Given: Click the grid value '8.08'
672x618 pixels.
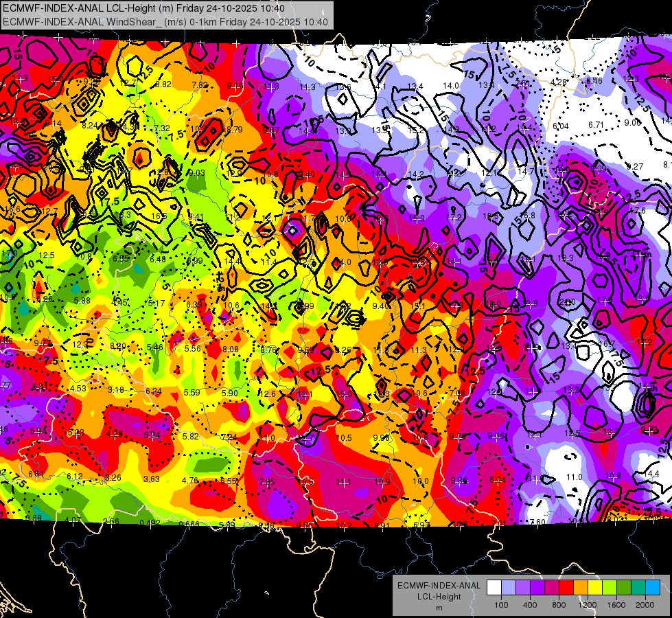Looking at the screenshot, I should 230,350.
